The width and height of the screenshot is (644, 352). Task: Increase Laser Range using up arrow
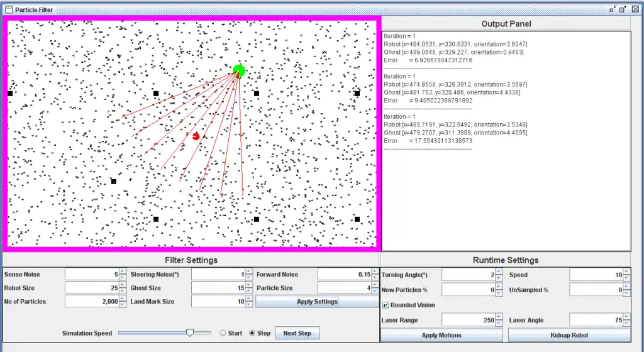pos(499,317)
